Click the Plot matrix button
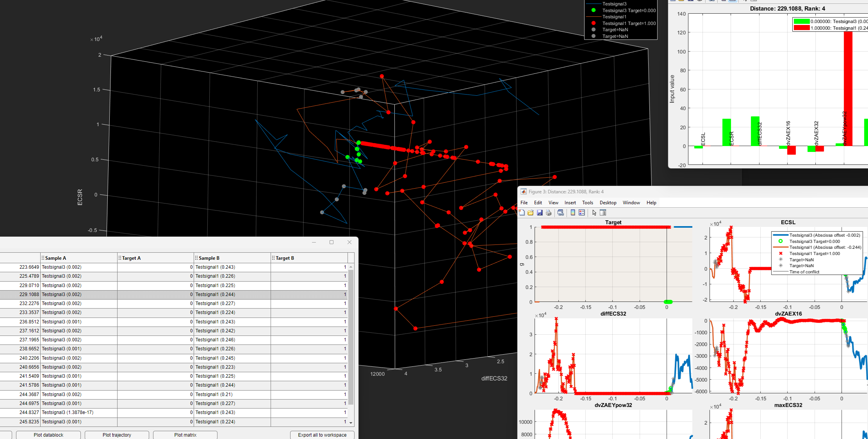868x439 pixels. pyautogui.click(x=185, y=435)
